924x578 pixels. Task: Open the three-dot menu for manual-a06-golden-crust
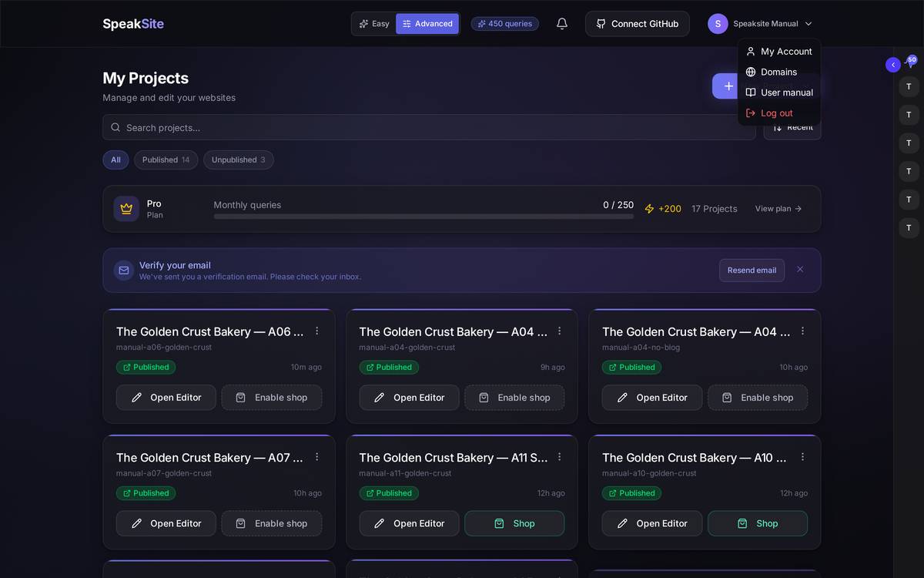(x=316, y=331)
